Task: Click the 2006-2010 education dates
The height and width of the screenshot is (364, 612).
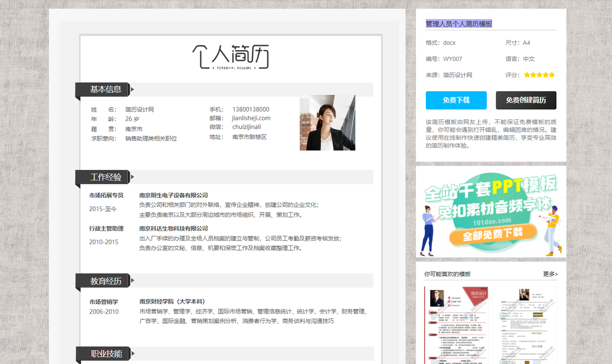Action: 104,312
